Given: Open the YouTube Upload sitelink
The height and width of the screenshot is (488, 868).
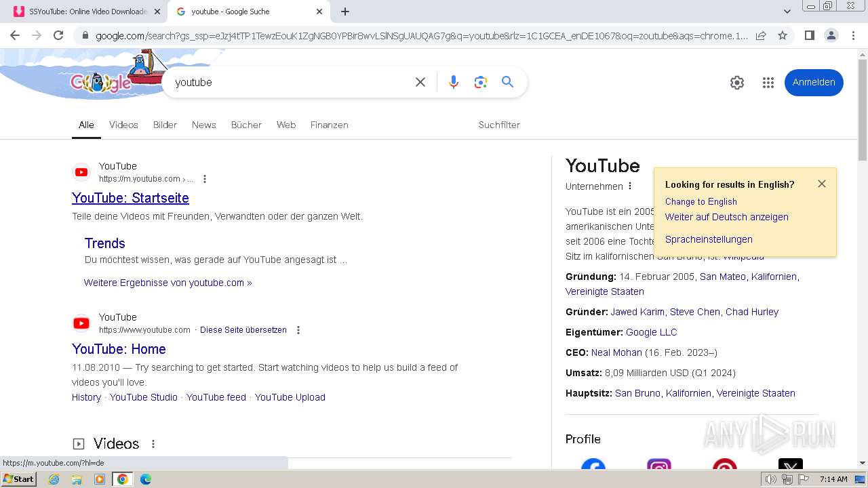Looking at the screenshot, I should pos(290,397).
